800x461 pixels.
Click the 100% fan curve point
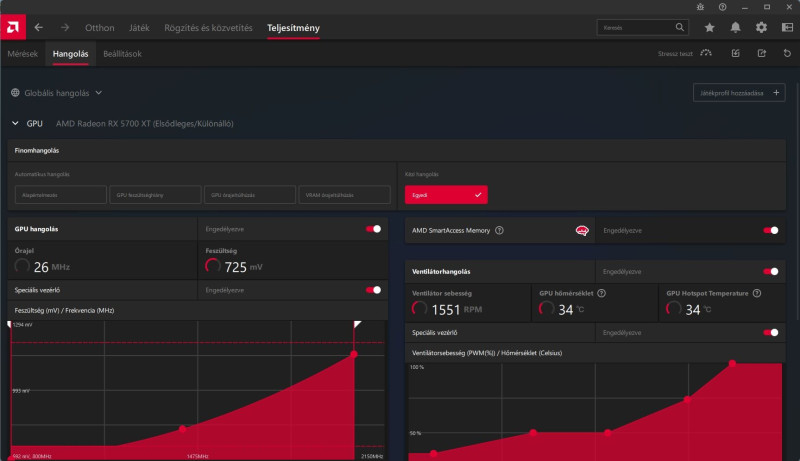point(732,363)
